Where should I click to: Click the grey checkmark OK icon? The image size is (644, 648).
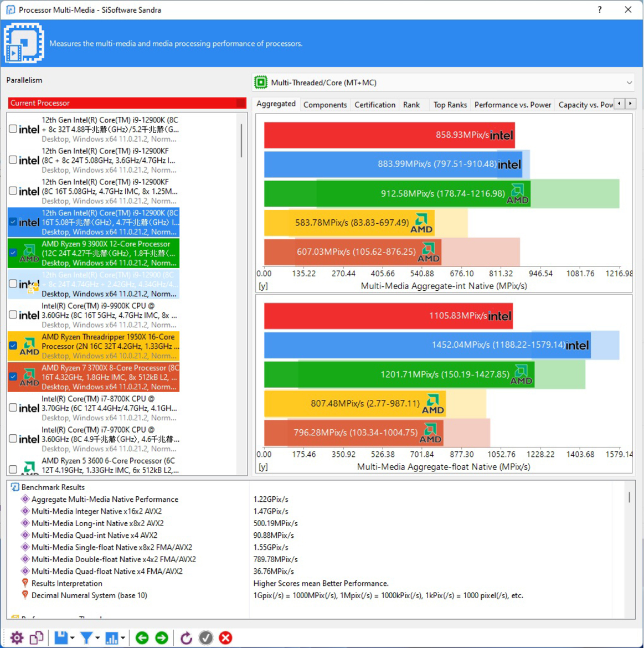(206, 637)
